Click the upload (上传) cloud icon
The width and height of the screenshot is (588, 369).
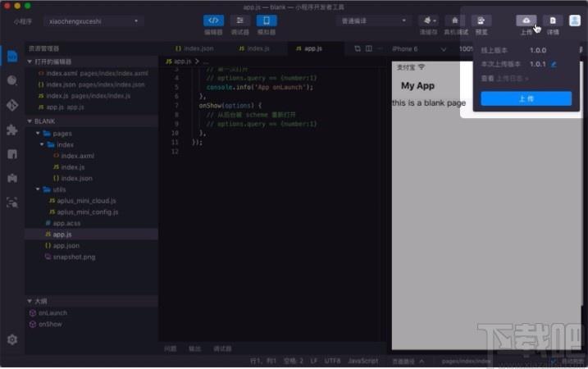pyautogui.click(x=526, y=20)
